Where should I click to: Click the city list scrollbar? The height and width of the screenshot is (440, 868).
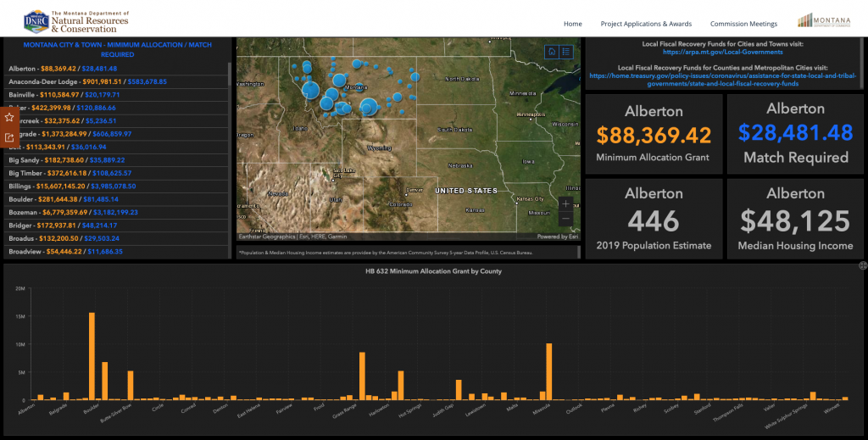(230, 160)
